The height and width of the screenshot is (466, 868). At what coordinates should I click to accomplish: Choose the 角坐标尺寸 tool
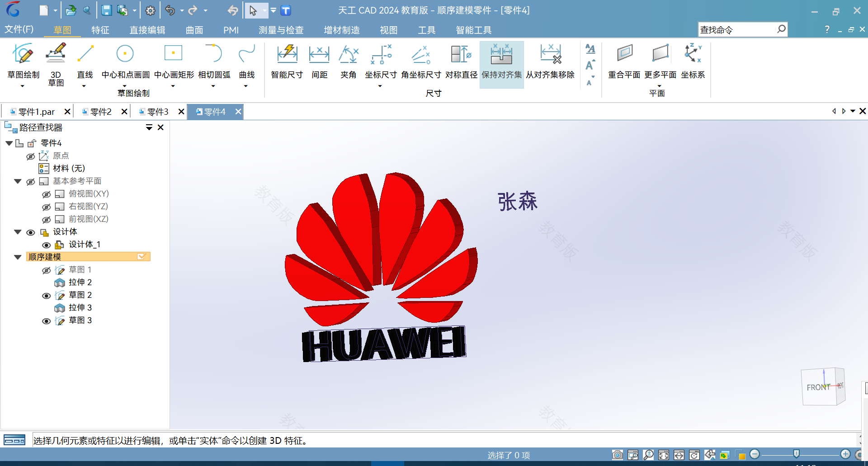click(x=421, y=61)
